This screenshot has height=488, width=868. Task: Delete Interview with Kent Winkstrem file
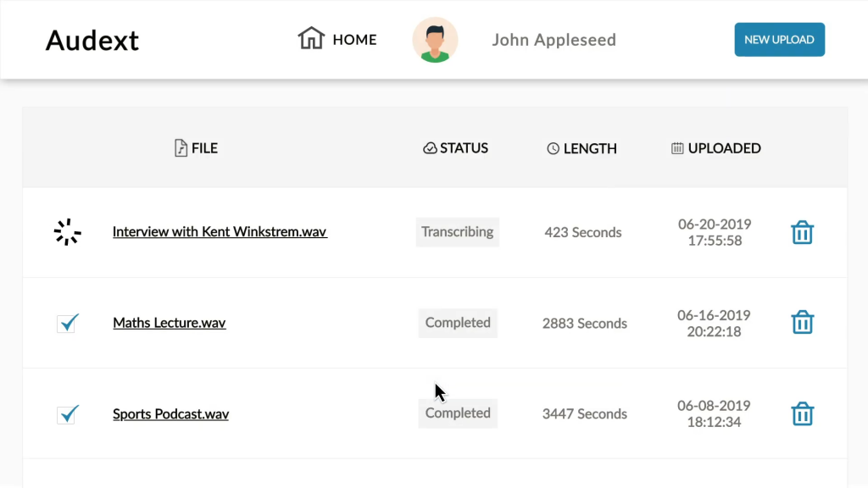(x=802, y=232)
